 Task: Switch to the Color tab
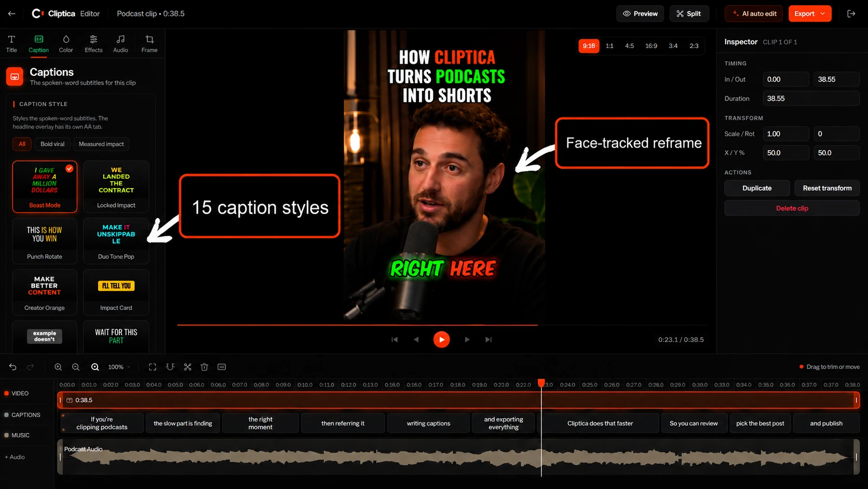coord(66,44)
